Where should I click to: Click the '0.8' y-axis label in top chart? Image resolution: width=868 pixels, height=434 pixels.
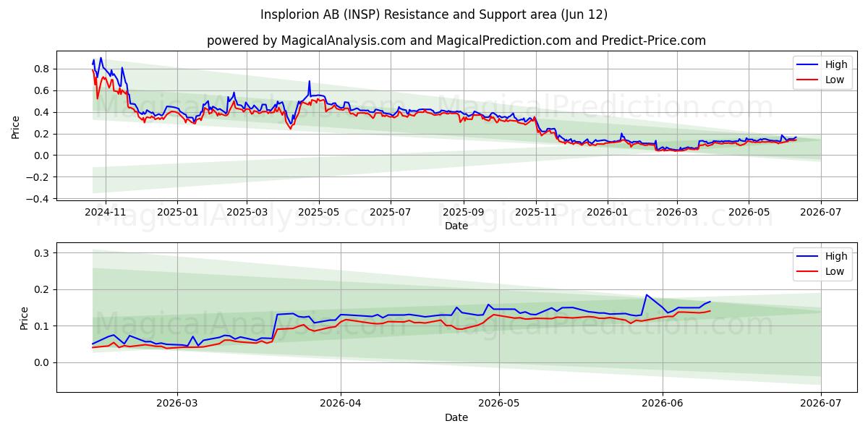tap(43, 69)
